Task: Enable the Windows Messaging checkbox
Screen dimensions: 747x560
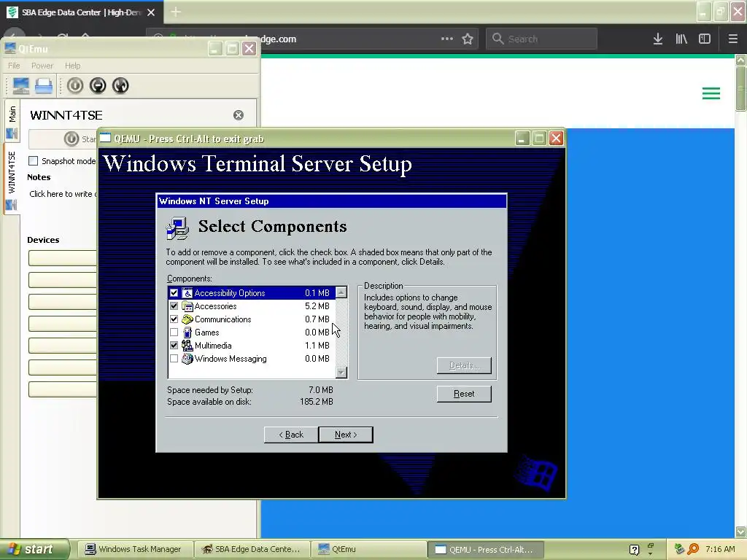Action: (x=174, y=359)
